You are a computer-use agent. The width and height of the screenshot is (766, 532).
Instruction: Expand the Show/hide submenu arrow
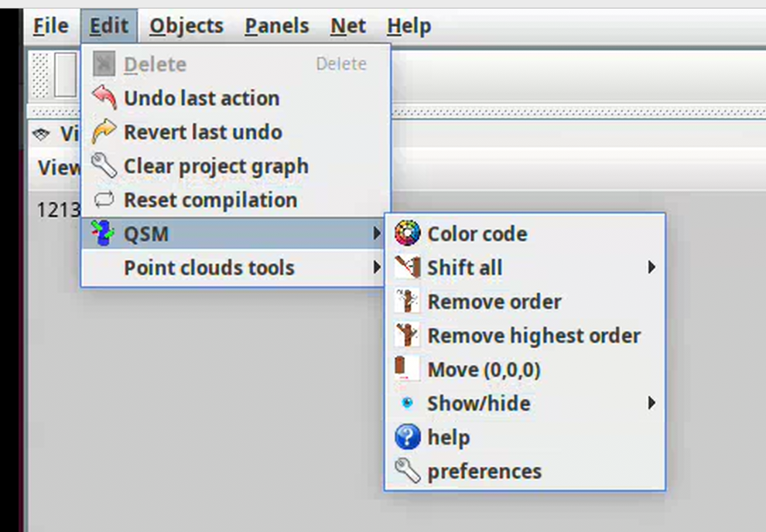651,403
